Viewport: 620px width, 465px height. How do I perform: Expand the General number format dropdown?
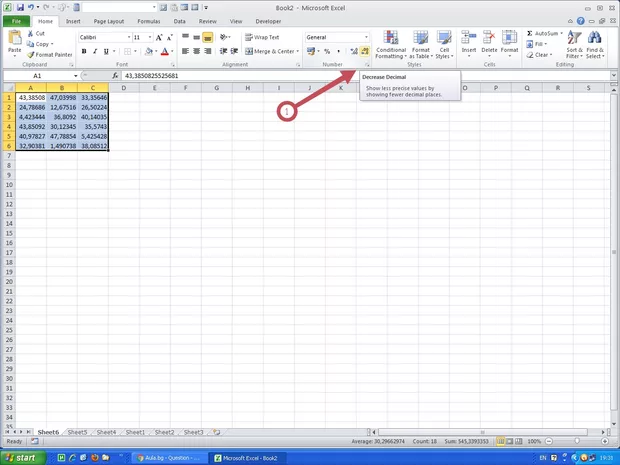(367, 37)
